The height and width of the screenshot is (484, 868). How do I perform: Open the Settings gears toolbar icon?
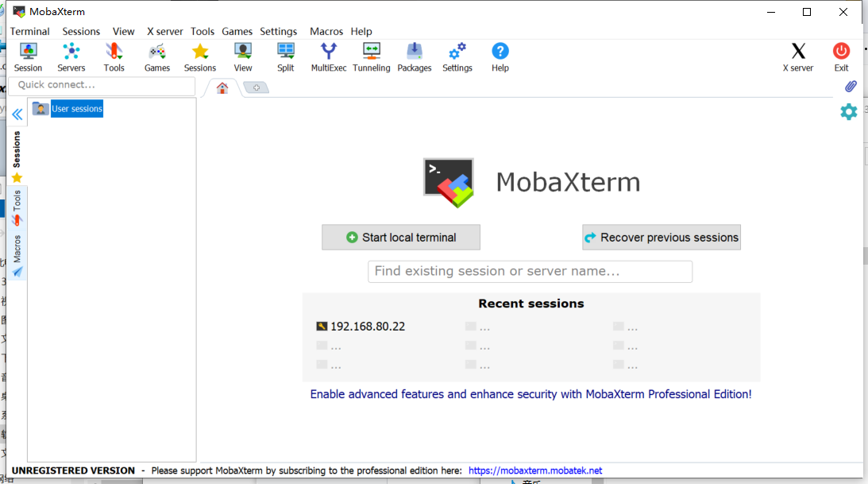457,57
